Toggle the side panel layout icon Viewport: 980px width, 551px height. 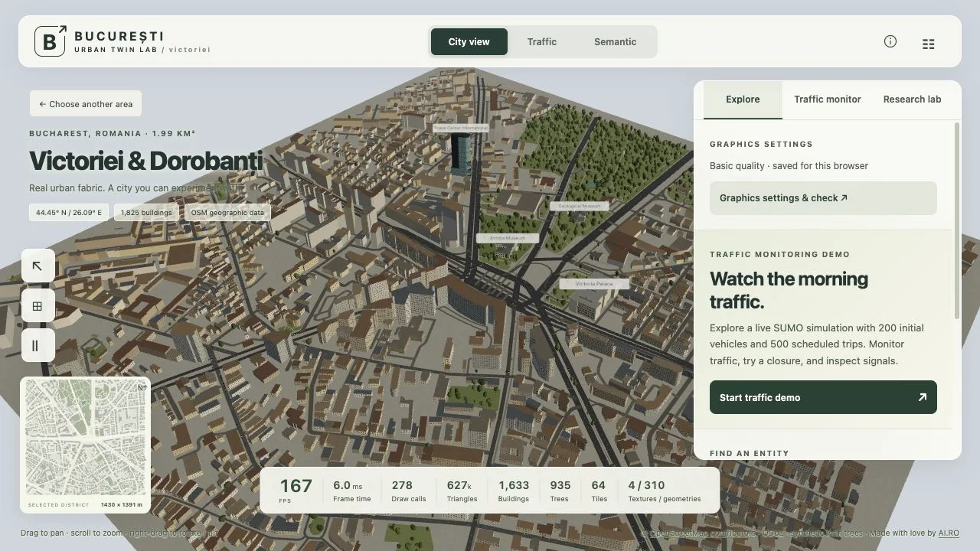[x=929, y=44]
